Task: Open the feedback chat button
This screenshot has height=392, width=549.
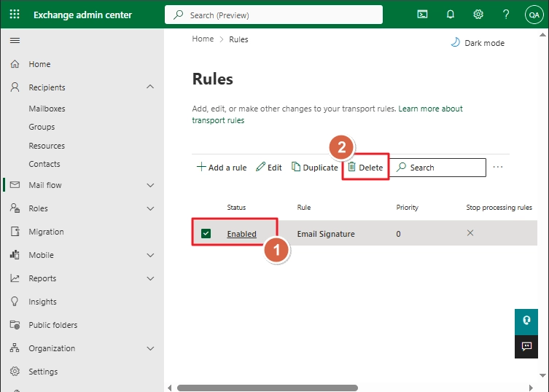Action: tap(526, 347)
